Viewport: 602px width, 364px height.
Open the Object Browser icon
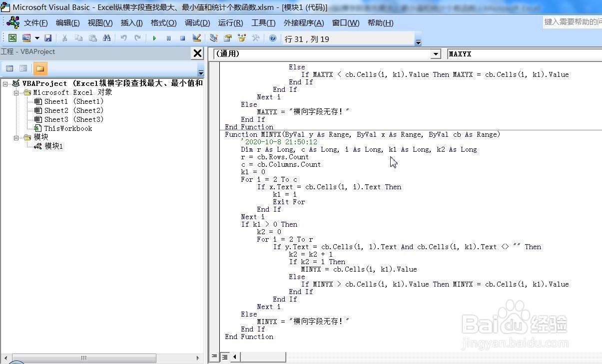pos(241,38)
